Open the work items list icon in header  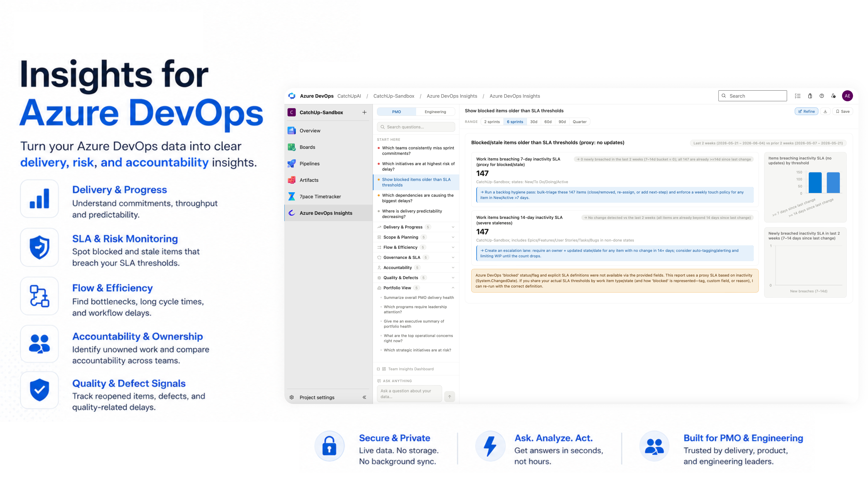click(x=797, y=96)
